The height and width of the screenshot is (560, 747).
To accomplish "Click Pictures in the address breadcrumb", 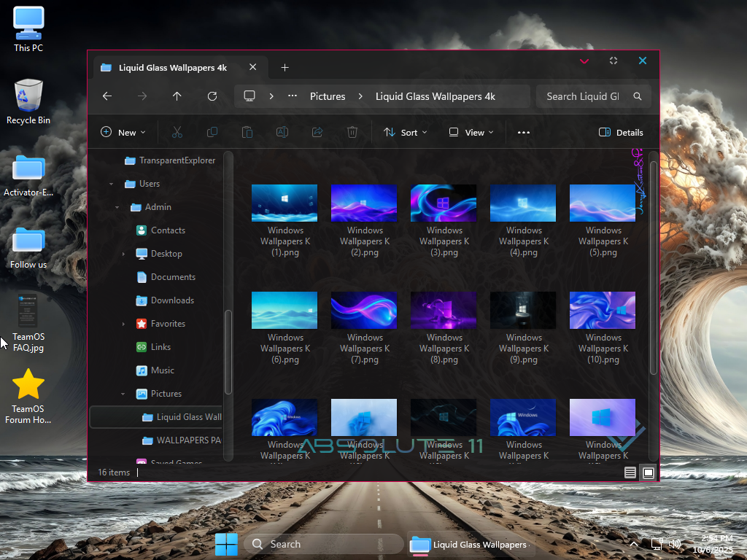I will click(328, 96).
